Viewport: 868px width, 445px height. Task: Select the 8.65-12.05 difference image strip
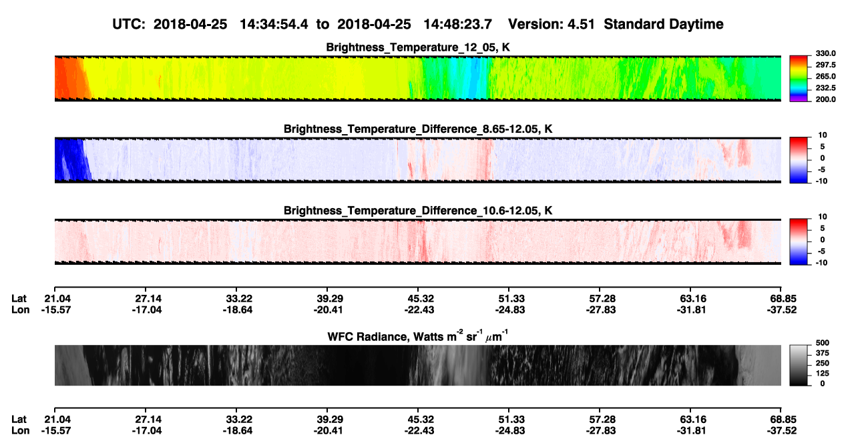tap(418, 160)
